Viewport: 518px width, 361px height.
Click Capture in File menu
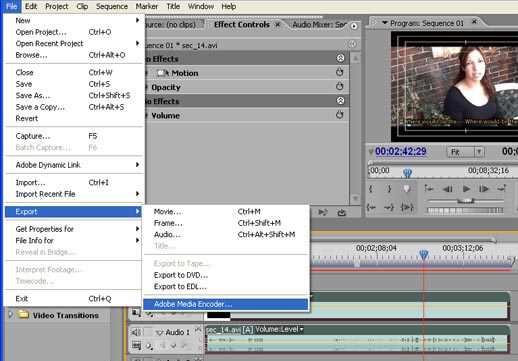(x=74, y=136)
